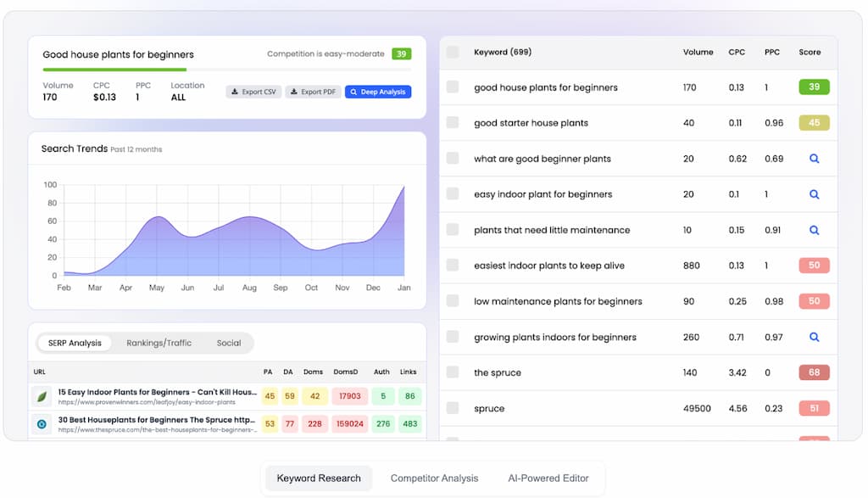
Task: Click score badge 51 for 'spruce' keyword
Action: (814, 408)
